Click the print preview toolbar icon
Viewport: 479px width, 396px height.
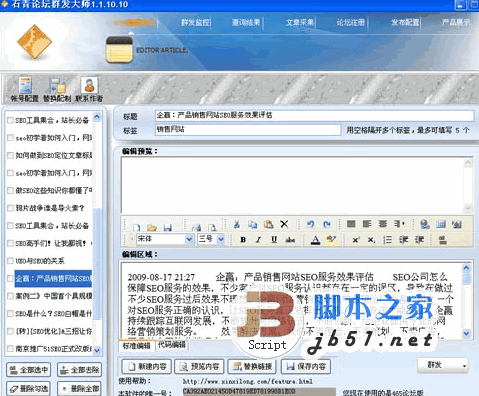[x=212, y=228]
